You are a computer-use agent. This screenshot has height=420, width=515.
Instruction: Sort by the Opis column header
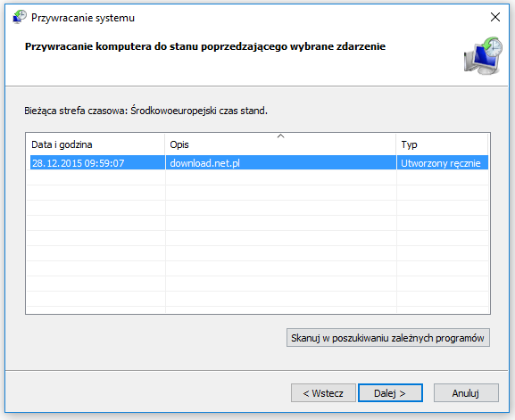(280, 144)
